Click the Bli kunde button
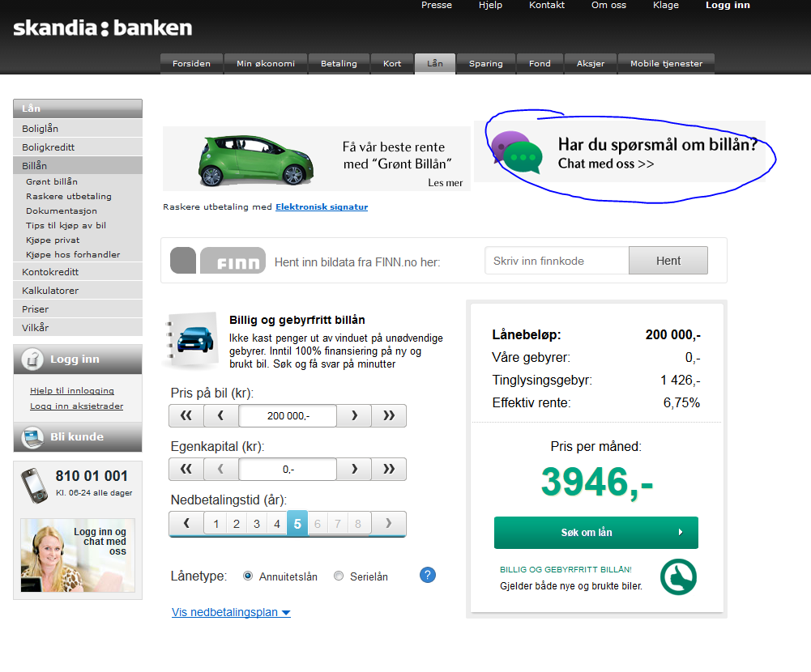This screenshot has height=672, width=811. click(78, 437)
